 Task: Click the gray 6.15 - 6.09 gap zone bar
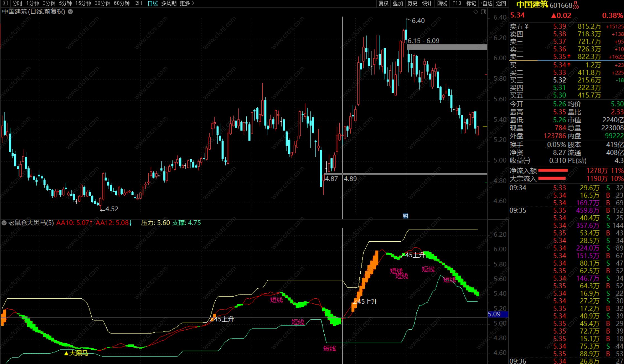coord(447,47)
